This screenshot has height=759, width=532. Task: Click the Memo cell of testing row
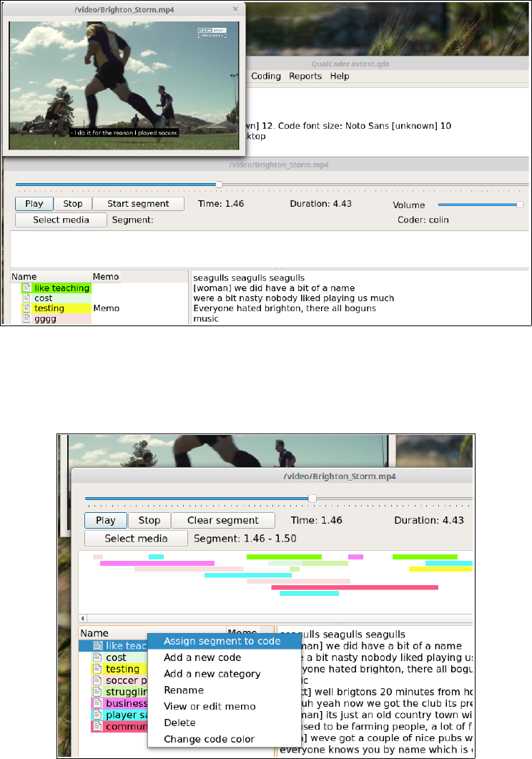point(107,308)
